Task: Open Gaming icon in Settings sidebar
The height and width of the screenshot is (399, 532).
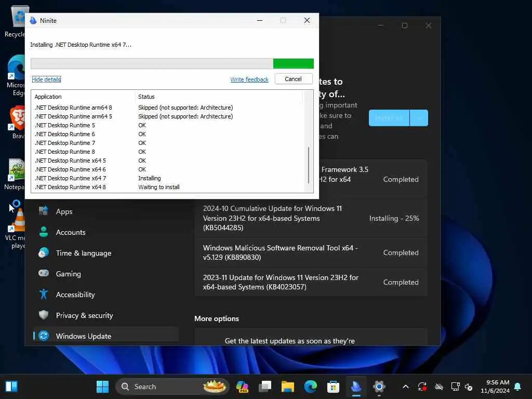Action: 44,273
